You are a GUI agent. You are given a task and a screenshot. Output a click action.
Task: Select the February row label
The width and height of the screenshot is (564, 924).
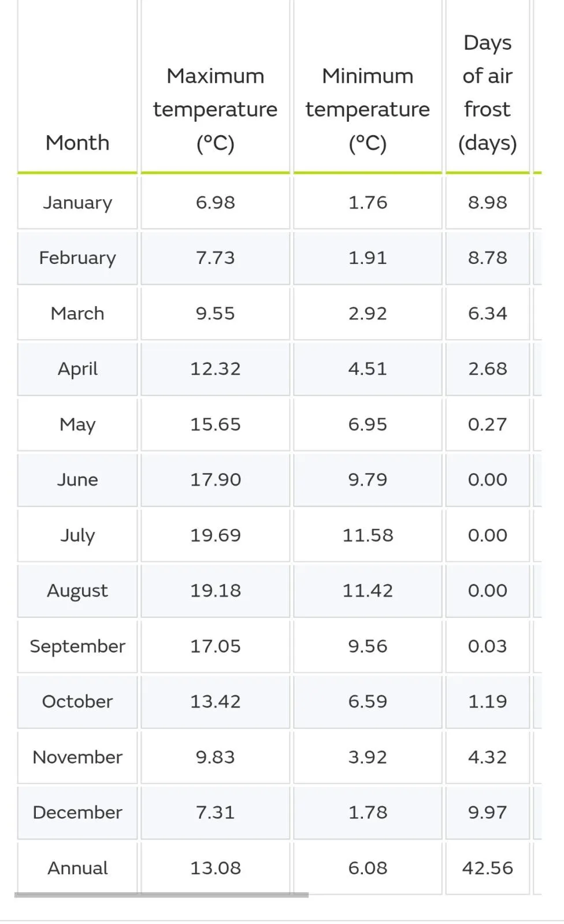coord(77,258)
